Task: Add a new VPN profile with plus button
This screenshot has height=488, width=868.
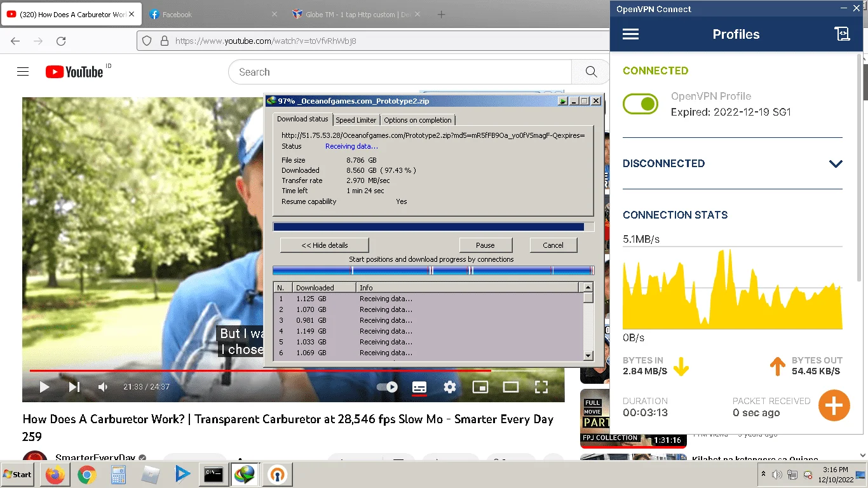Action: (x=834, y=405)
